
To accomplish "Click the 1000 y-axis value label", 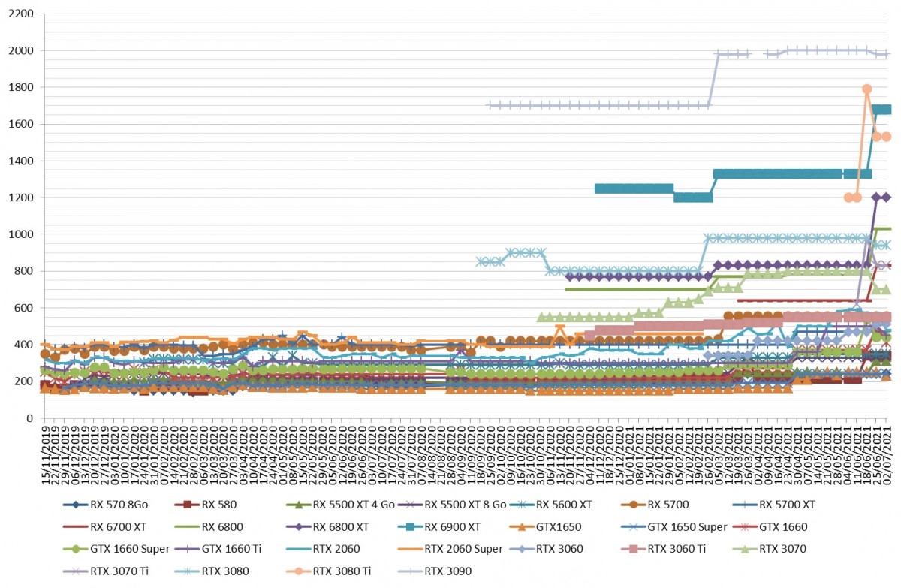I will 23,234.
